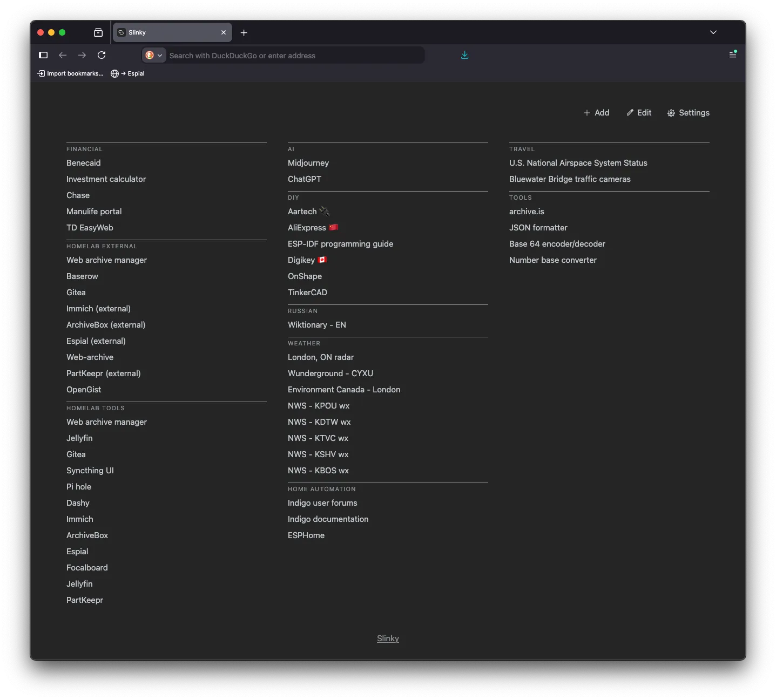
Task: Open NWS - KBOS wx link
Action: (x=318, y=471)
